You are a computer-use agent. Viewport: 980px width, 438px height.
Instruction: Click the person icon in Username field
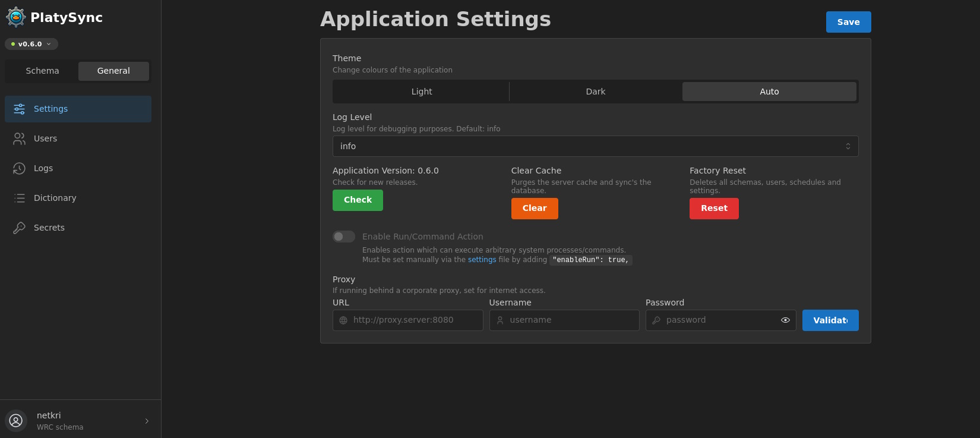500,320
